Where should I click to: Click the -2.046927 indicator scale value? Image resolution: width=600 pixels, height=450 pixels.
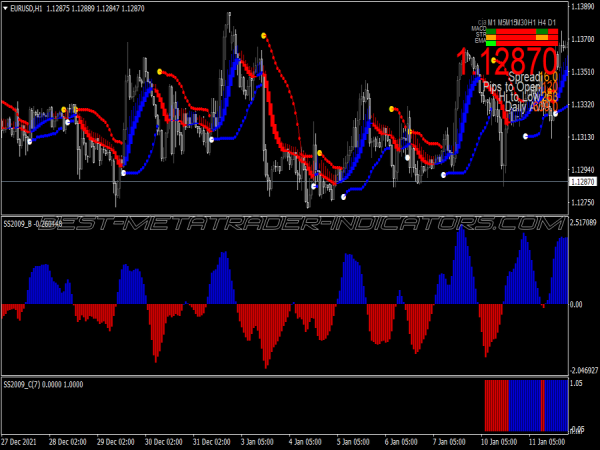(584, 370)
